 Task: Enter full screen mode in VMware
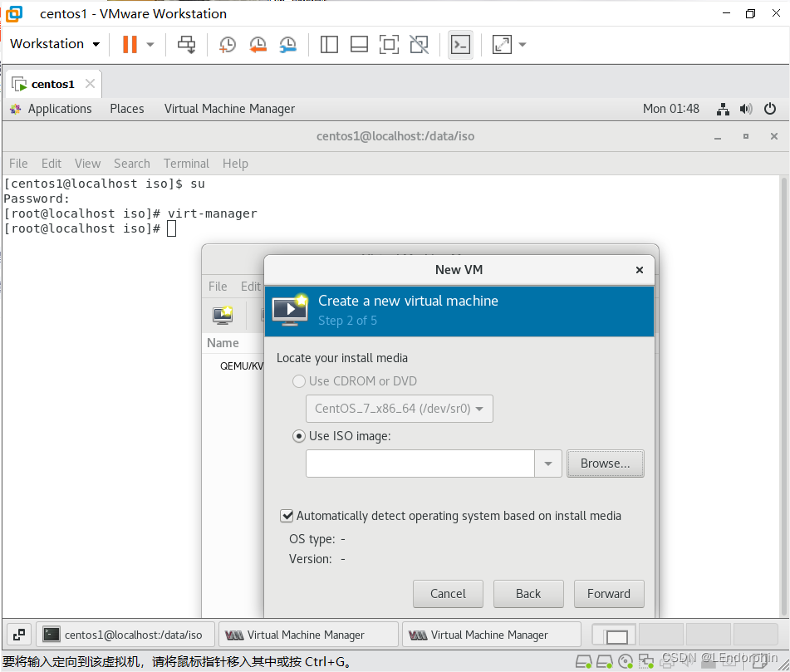[389, 44]
